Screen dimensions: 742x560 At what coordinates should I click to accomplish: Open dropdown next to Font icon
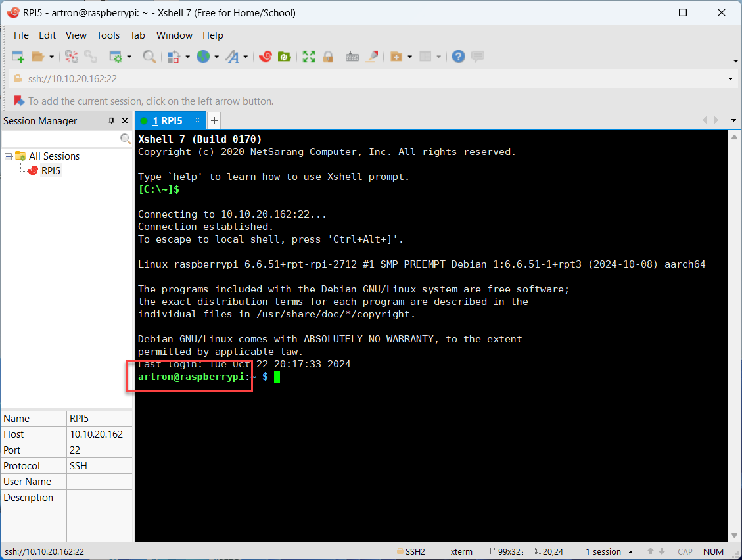pyautogui.click(x=246, y=57)
